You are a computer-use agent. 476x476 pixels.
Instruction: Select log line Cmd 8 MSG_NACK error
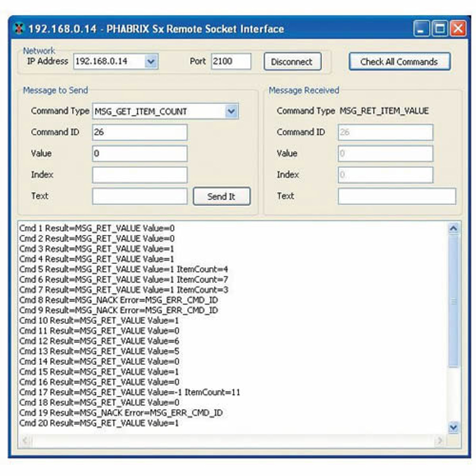click(x=119, y=300)
